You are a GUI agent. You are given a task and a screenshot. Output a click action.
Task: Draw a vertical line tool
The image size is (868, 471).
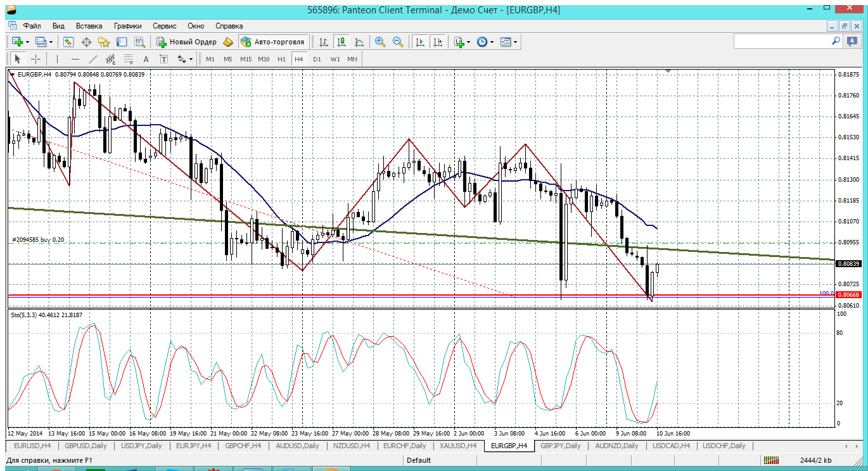tap(57, 59)
